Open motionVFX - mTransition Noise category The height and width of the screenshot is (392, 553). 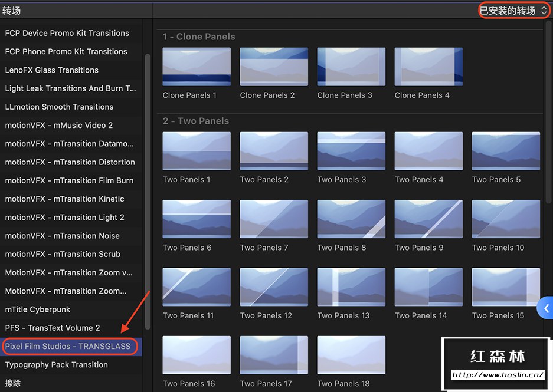pos(71,236)
